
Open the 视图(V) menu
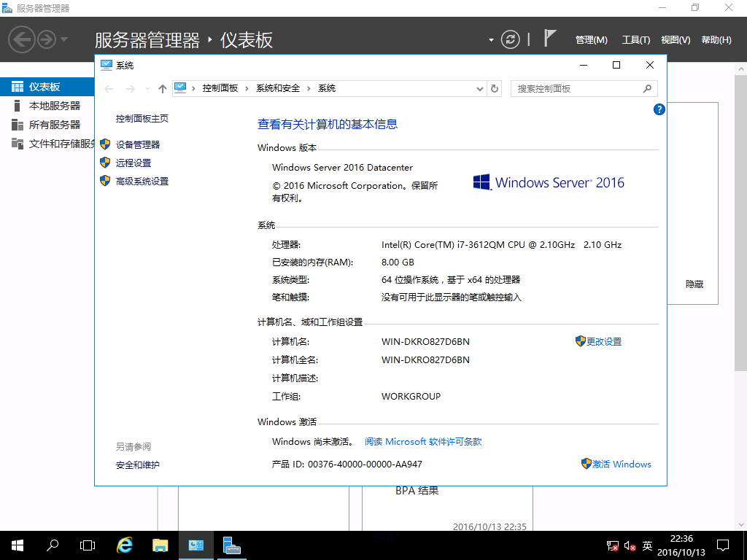pyautogui.click(x=676, y=40)
